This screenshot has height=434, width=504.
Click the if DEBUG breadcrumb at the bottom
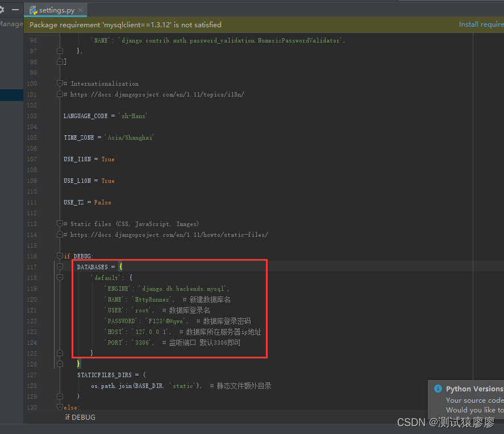coord(80,417)
